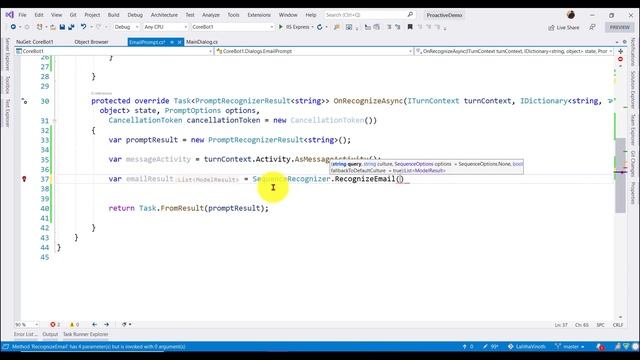Click the SPC indentation indicator
This screenshot has width=640, height=360.
coord(600,325)
